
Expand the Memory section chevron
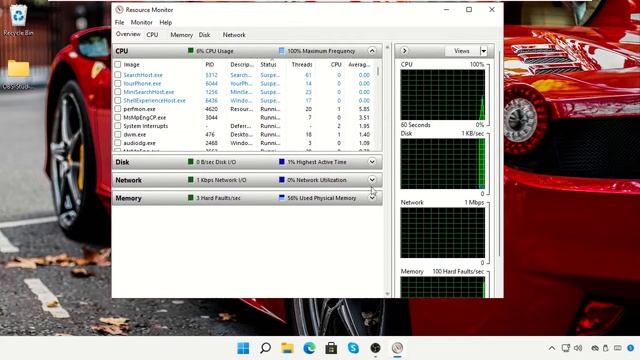372,198
